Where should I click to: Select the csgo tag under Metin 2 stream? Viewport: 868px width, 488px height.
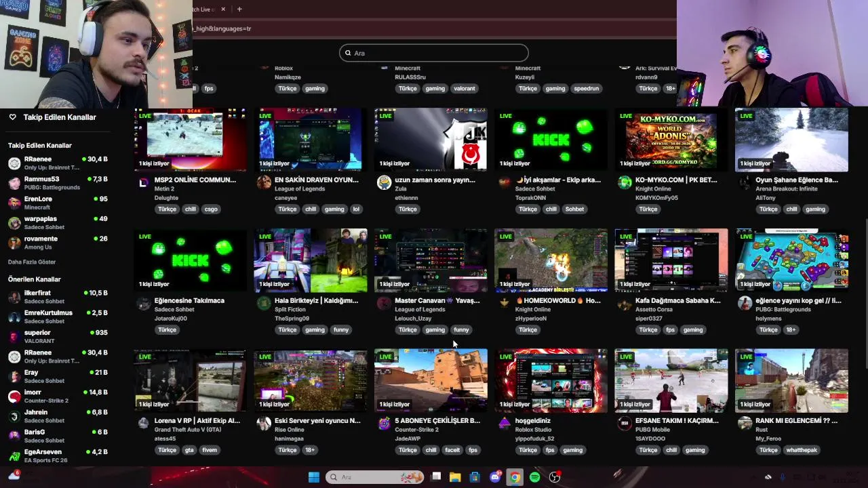tap(211, 209)
